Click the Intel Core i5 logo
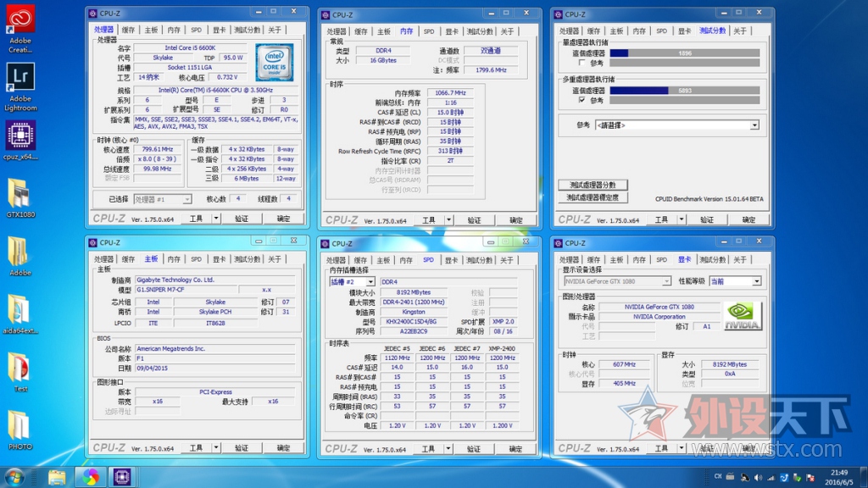The height and width of the screenshot is (488, 868). point(275,63)
